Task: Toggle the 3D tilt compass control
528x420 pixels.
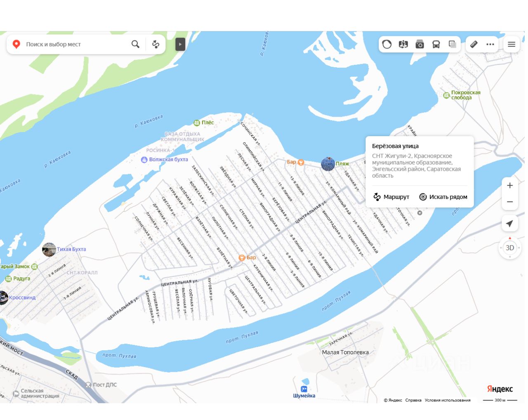Action: point(510,248)
